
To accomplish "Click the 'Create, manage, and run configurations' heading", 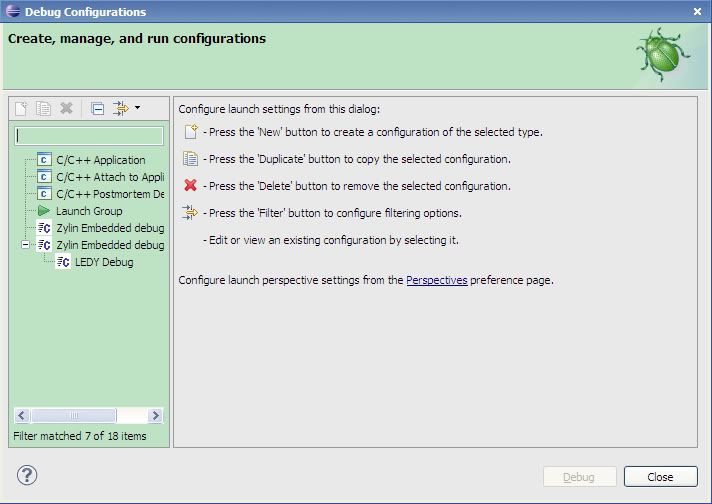I will (137, 39).
